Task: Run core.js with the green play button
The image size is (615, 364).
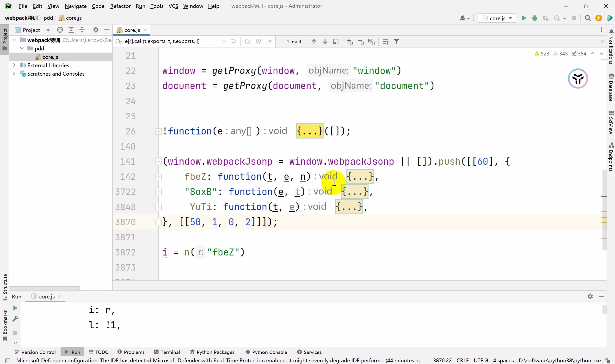Action: pyautogui.click(x=524, y=18)
